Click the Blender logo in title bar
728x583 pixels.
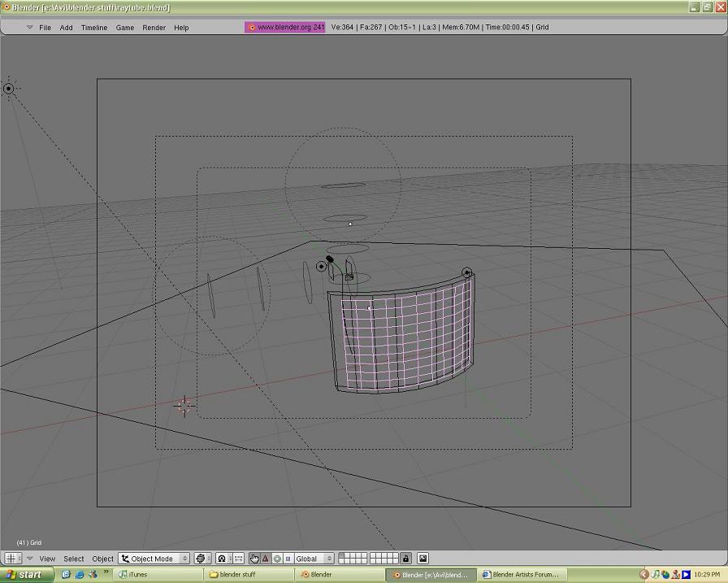pyautogui.click(x=6, y=7)
